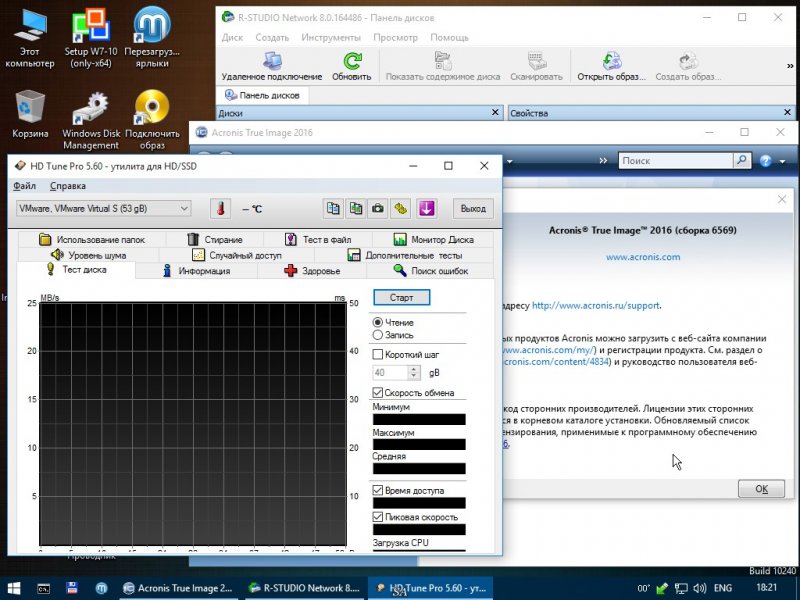Click the Acronis Поиск search field
Screen dimensions: 800x600
[676, 160]
